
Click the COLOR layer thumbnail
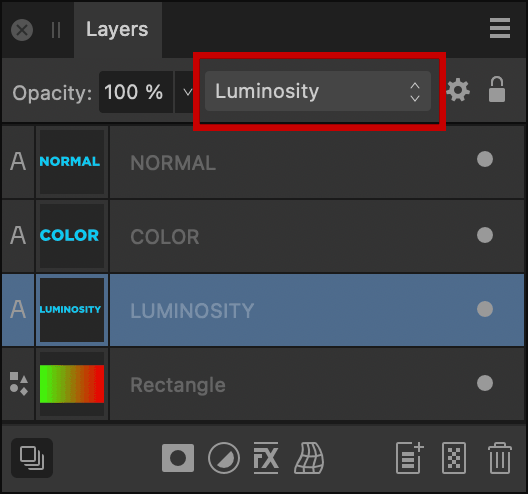coord(72,236)
